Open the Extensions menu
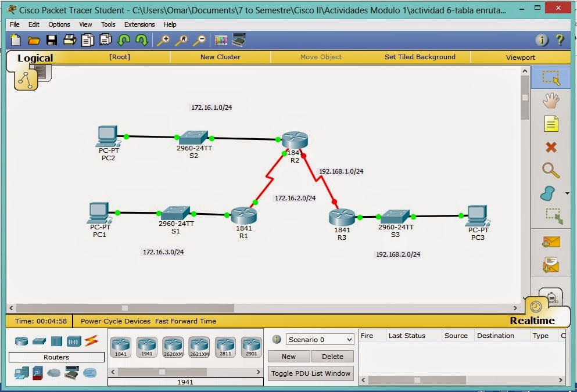 click(139, 24)
